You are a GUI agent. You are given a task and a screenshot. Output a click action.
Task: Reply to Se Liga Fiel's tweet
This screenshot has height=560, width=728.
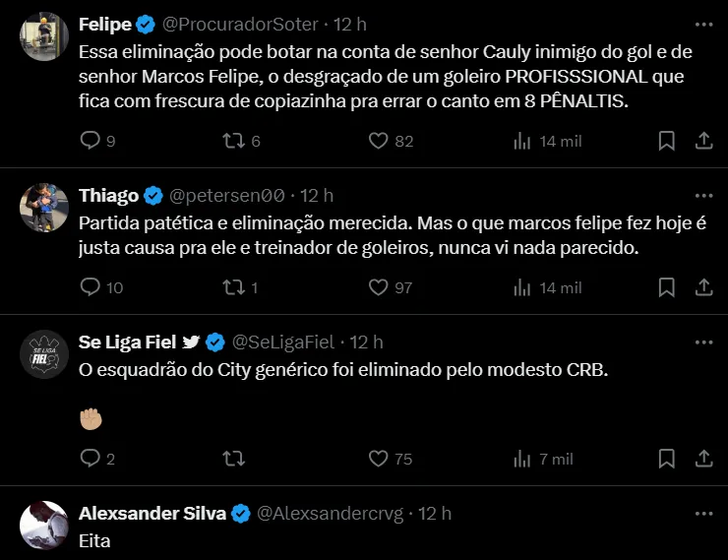point(91,459)
